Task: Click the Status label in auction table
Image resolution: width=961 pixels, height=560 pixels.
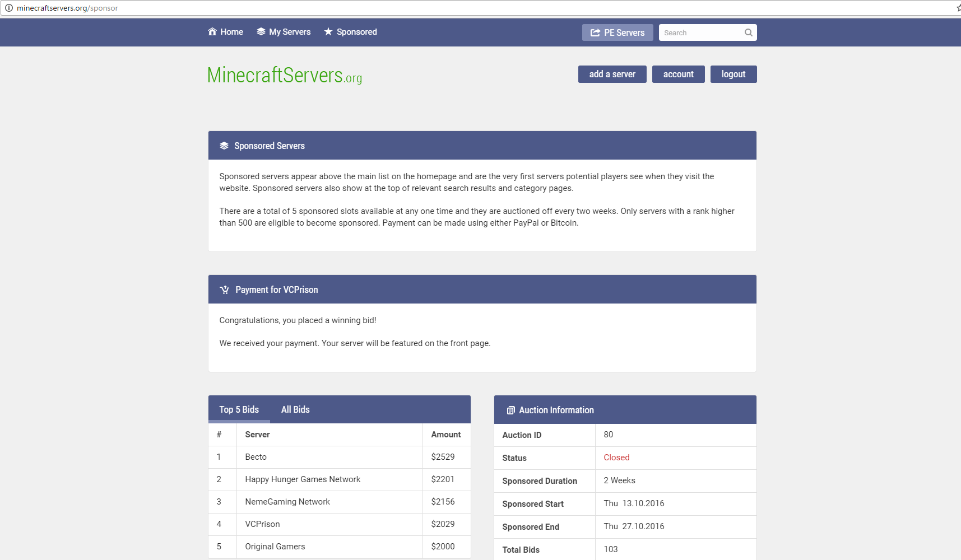Action: 514,458
